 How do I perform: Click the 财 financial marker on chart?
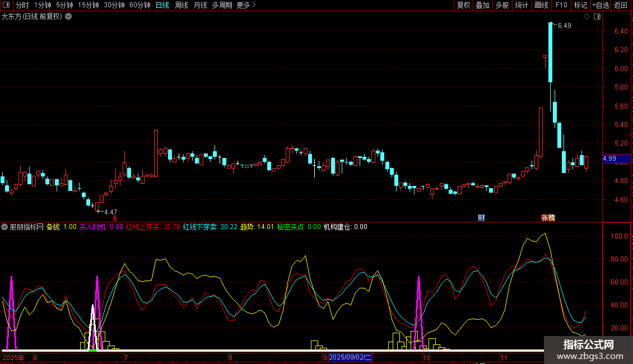tap(481, 217)
